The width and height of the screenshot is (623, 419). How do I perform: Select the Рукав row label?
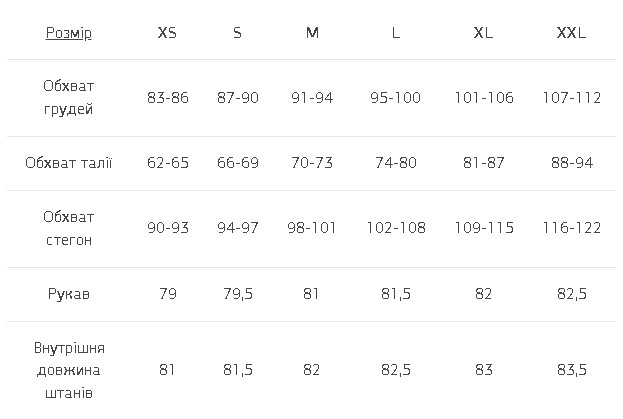click(x=68, y=294)
